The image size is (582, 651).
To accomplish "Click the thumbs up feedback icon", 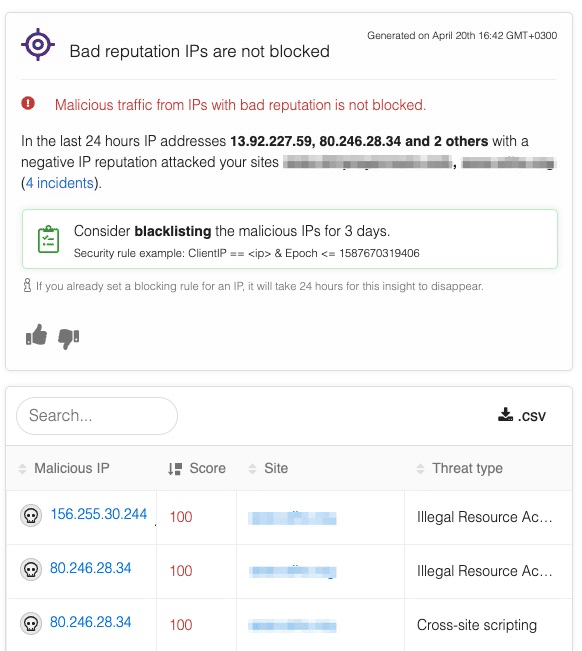I will tap(36, 335).
